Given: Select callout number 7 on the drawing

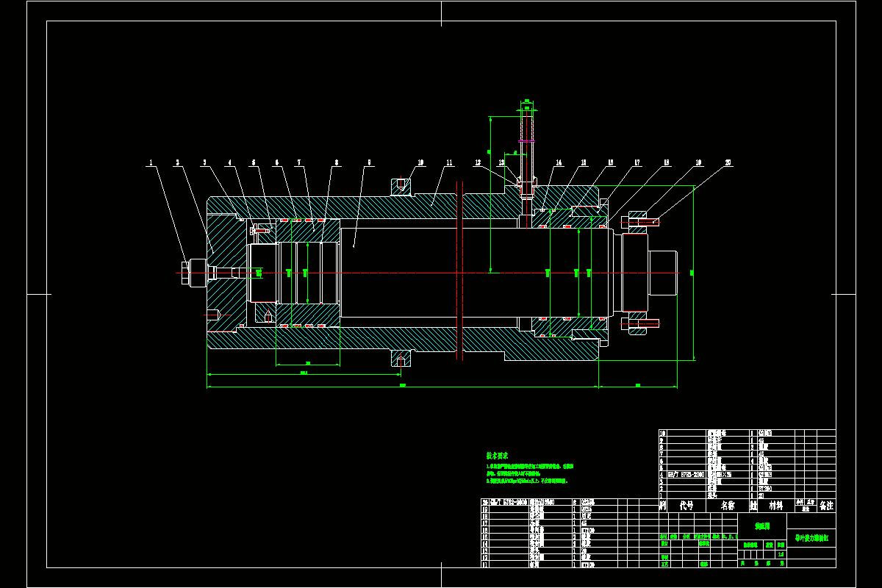Looking at the screenshot, I should coord(299,162).
